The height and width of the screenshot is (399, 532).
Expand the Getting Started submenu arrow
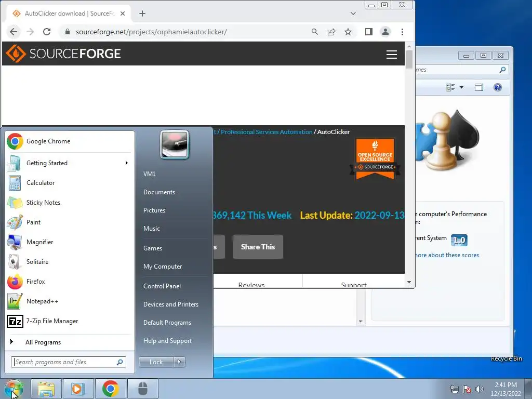coord(127,163)
